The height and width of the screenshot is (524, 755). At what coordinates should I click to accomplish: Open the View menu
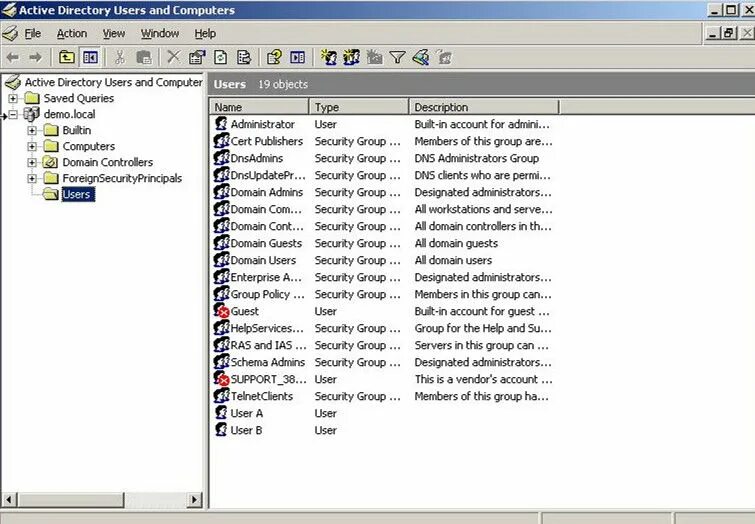coord(114,34)
